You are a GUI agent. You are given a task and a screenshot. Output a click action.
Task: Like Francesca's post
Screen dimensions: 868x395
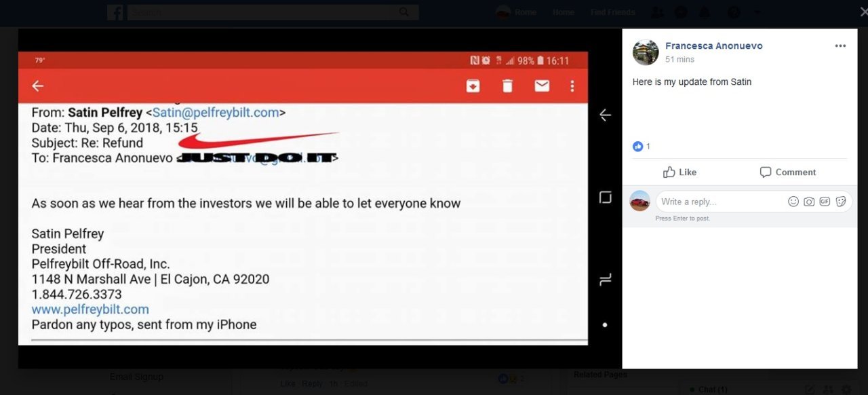coord(680,172)
